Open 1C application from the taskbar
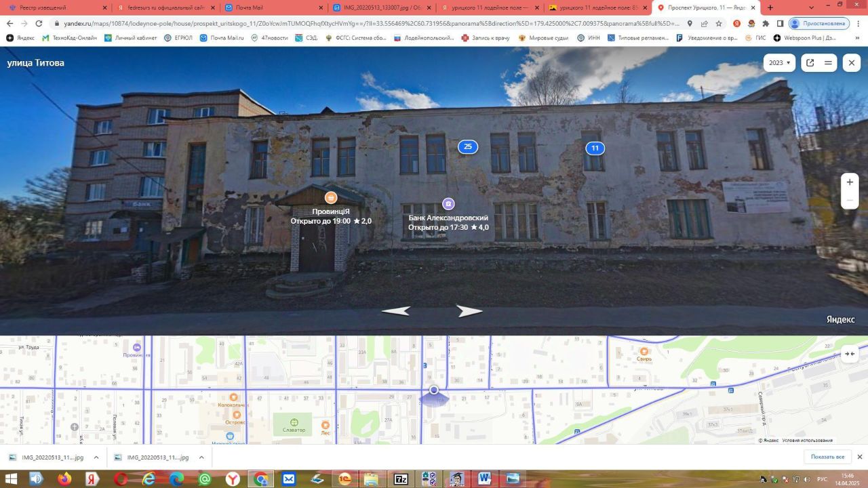This screenshot has height=488, width=868. coord(344,479)
